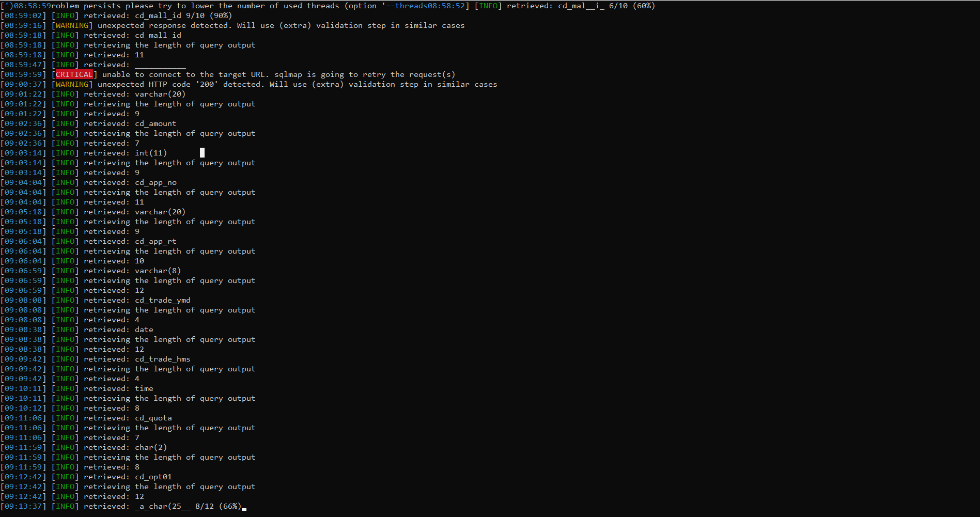
Task: Select the text 'cd_app_no'
Action: pos(155,182)
